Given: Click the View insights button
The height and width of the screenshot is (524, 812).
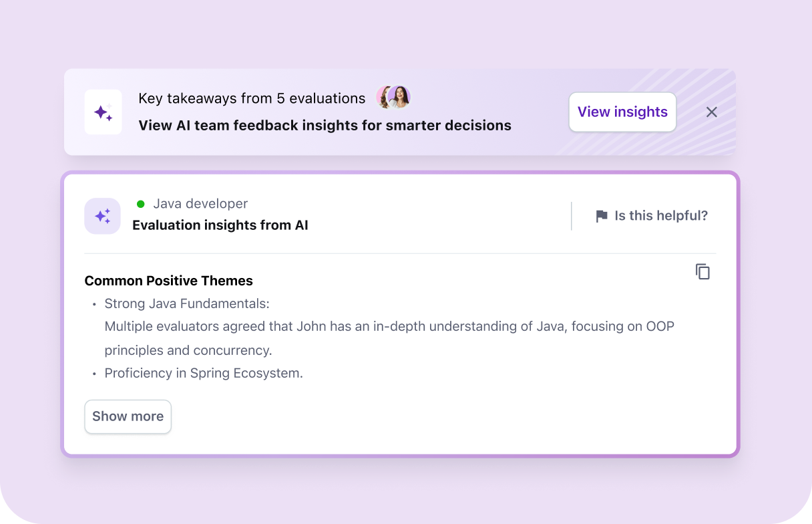Looking at the screenshot, I should click(x=622, y=112).
